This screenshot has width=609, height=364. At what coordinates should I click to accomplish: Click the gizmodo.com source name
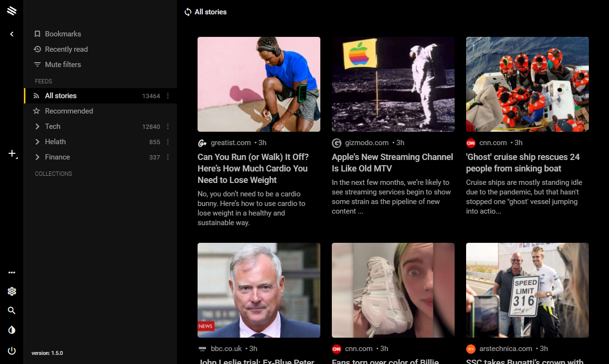[x=367, y=143]
